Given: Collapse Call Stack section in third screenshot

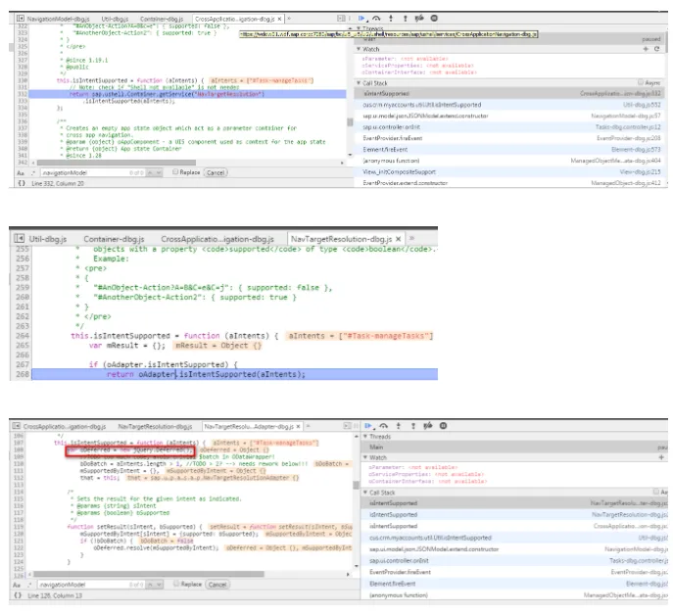Looking at the screenshot, I should (365, 493).
